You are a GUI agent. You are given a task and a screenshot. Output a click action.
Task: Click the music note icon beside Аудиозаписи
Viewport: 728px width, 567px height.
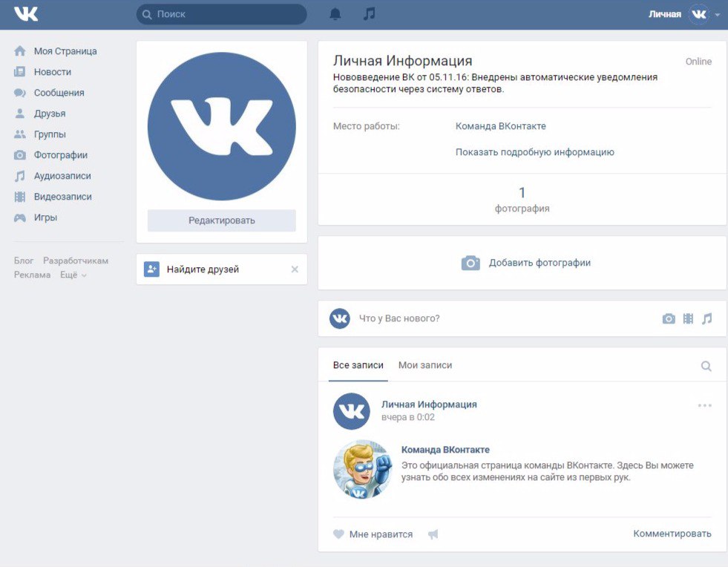tap(20, 176)
